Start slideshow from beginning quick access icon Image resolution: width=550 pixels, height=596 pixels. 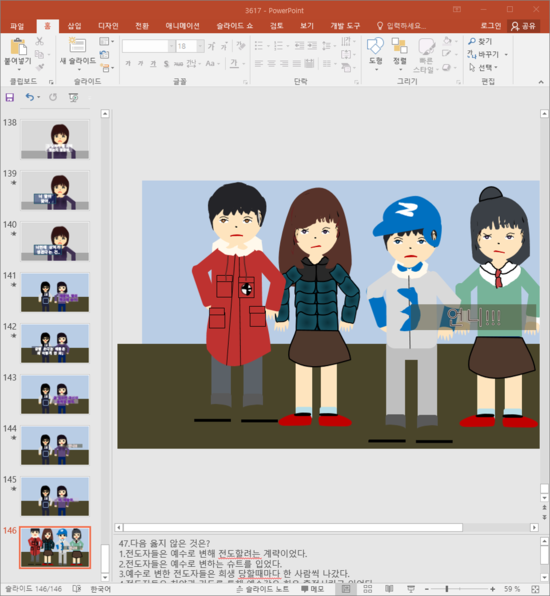coord(73,98)
